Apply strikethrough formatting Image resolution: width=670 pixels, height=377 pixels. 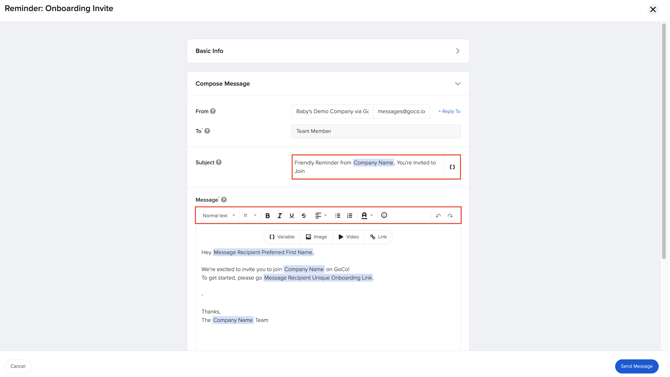304,215
